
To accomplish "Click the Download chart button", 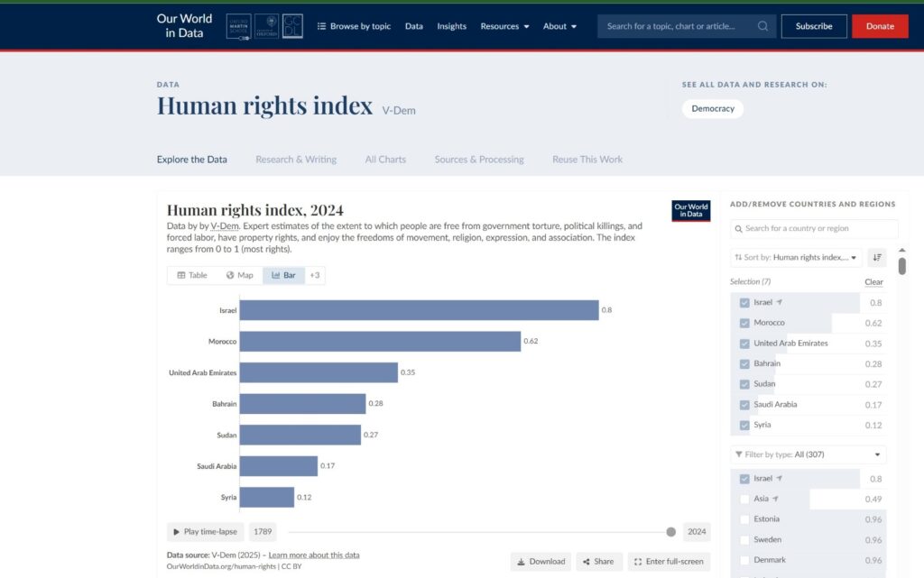I will point(540,561).
